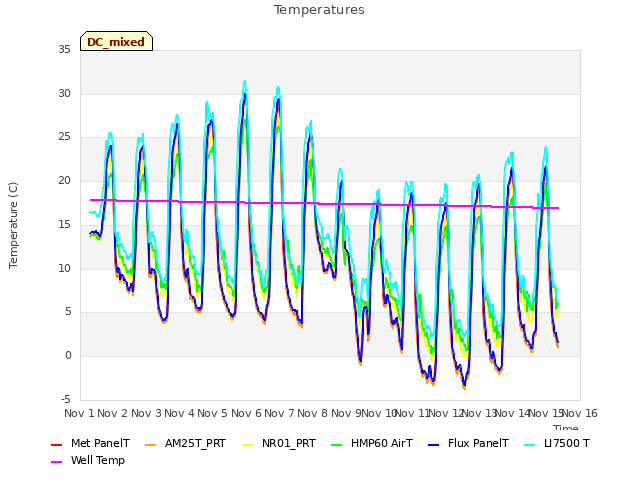Click the Nov 16 x-axis tick label
The image size is (640, 480).
580,413
